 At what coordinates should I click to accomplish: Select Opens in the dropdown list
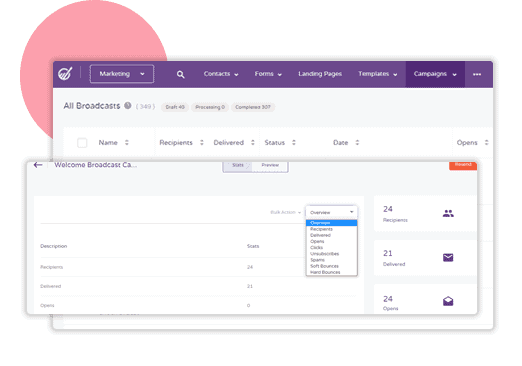331,241
